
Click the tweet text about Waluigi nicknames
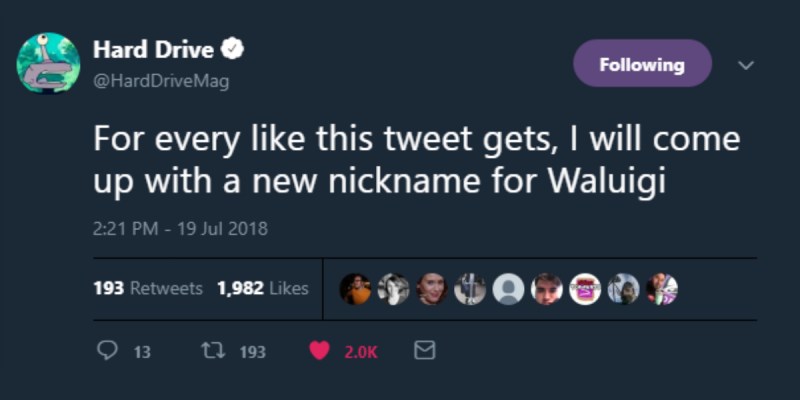pos(415,161)
